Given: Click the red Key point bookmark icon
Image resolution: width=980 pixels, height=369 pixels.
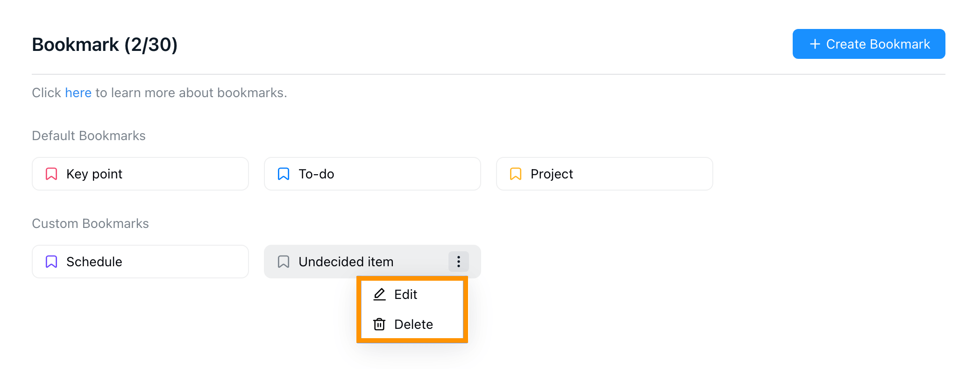Looking at the screenshot, I should 51,174.
